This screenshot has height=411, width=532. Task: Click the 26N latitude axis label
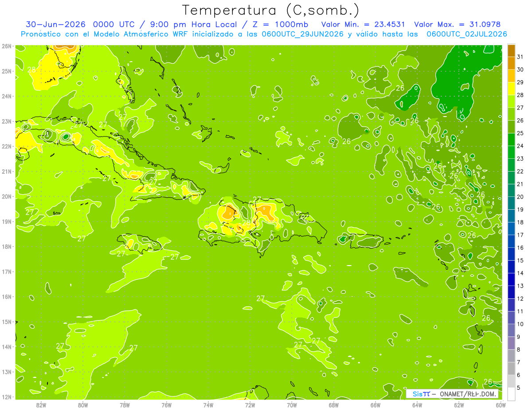tap(7, 46)
